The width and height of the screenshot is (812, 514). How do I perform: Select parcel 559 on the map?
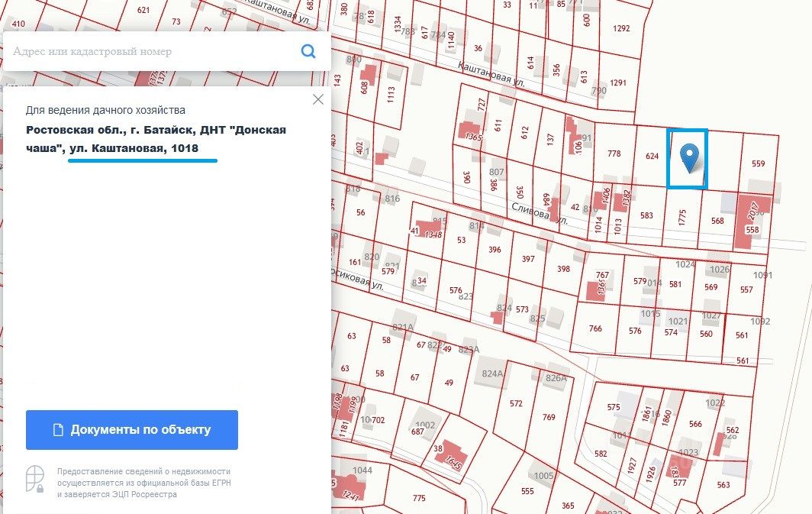[758, 163]
